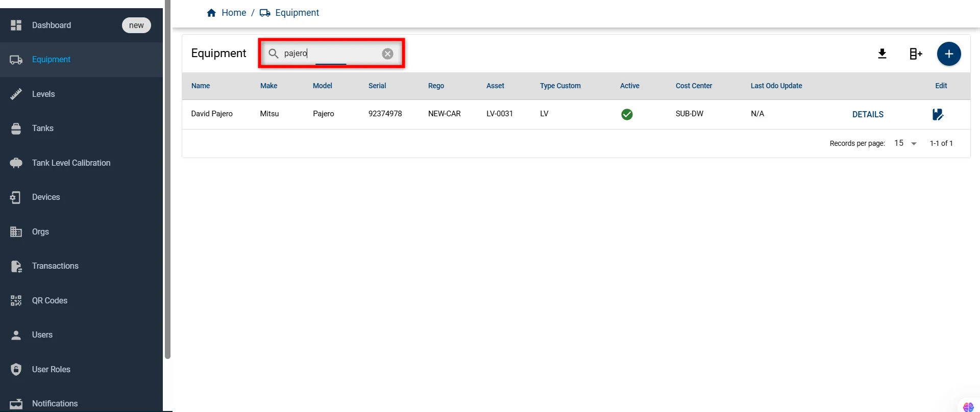Viewport: 980px width, 412px height.
Task: Click the truck icon in the breadcrumb
Action: point(265,13)
